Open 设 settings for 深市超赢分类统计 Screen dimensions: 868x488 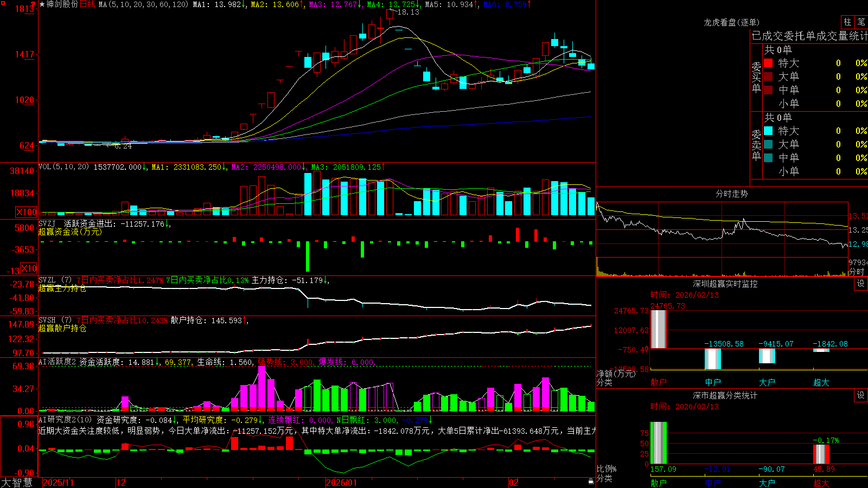pyautogui.click(x=861, y=395)
